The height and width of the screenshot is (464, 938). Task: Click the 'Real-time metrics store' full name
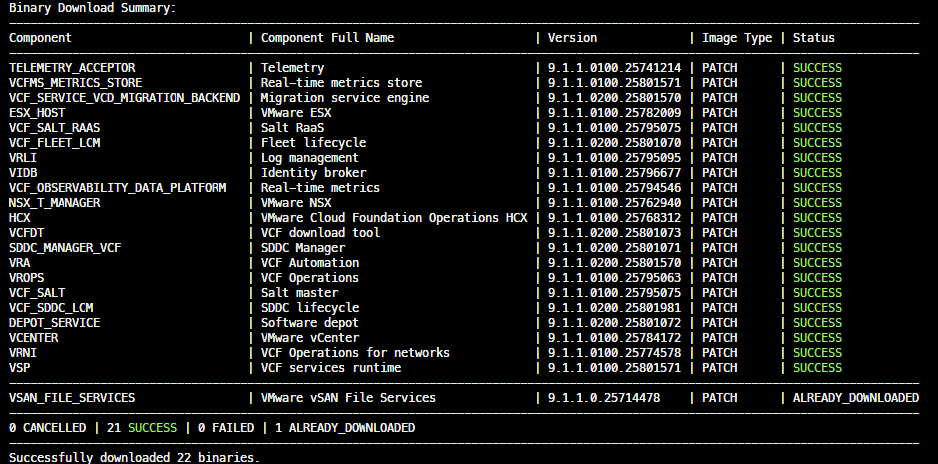(x=342, y=83)
